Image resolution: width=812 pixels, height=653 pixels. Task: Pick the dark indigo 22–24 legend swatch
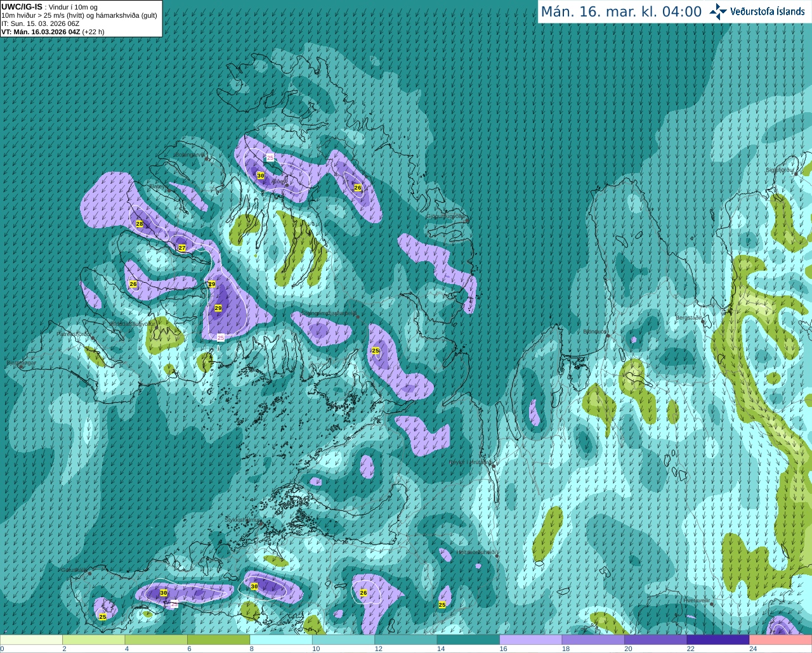click(x=718, y=640)
